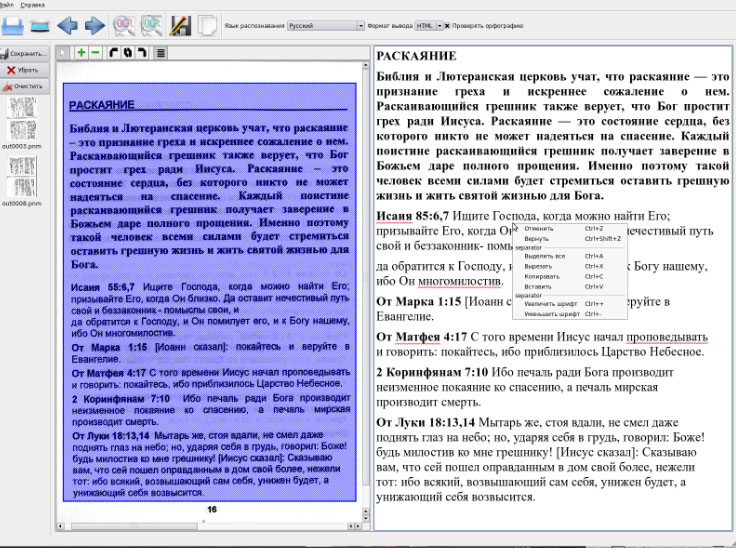The width and height of the screenshot is (736, 548).
Task: Go to the previous page arrow
Action: click(x=68, y=25)
